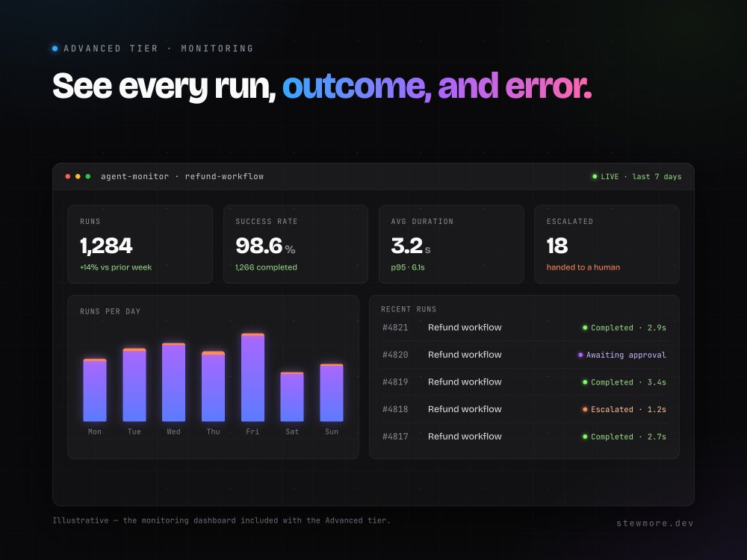Select the Sat bar in chart
The image size is (747, 560).
click(292, 396)
